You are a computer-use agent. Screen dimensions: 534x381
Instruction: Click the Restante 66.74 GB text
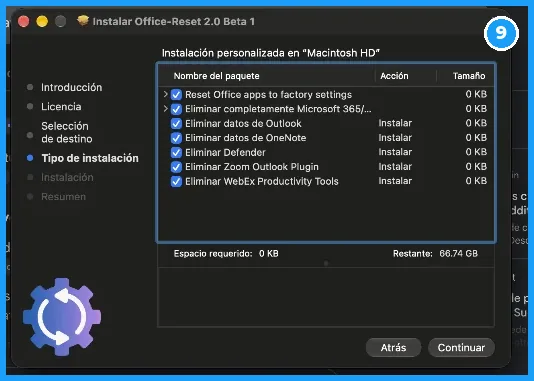click(x=435, y=254)
